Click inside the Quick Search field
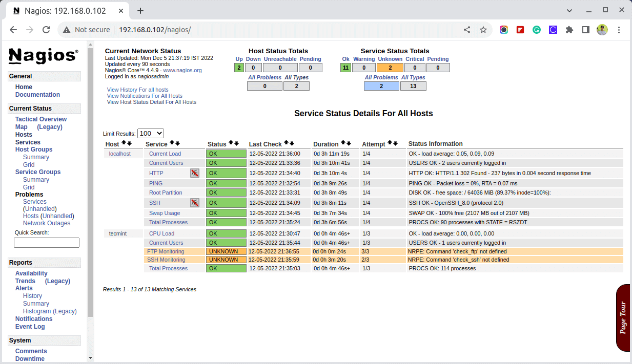 tap(46, 242)
